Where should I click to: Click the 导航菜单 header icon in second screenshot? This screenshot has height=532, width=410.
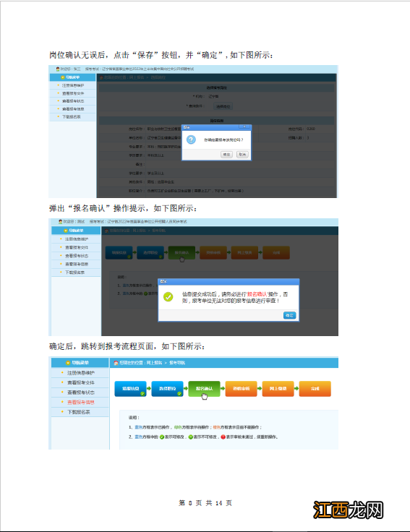click(66, 231)
